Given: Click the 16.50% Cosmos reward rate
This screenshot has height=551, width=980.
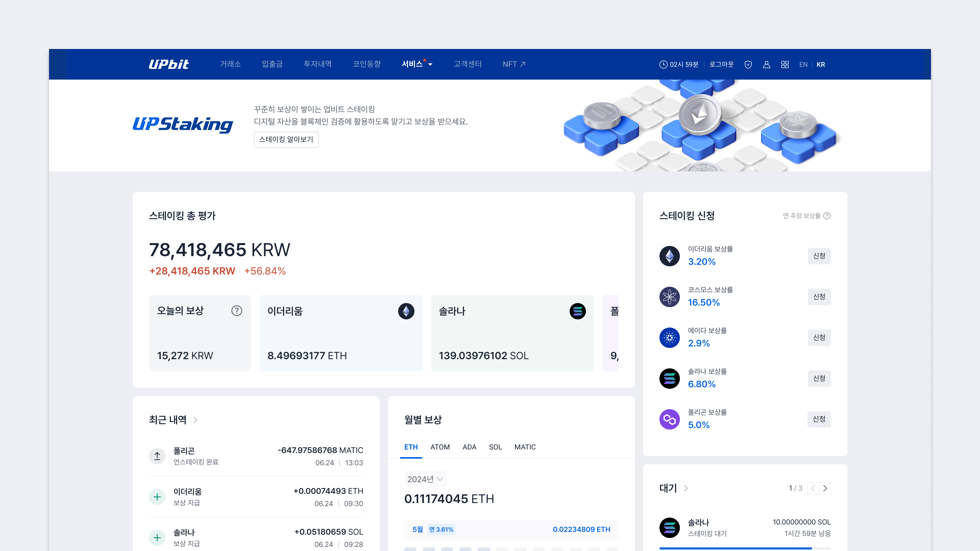Looking at the screenshot, I should 704,303.
